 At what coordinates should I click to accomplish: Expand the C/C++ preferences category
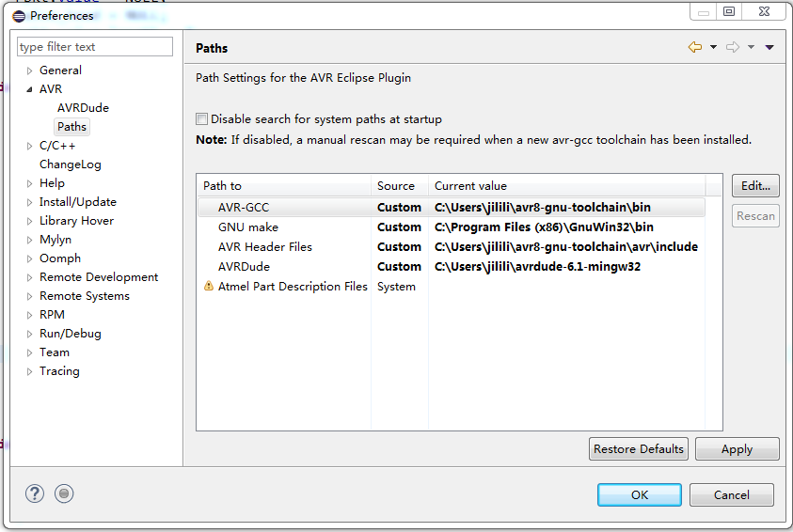30,146
